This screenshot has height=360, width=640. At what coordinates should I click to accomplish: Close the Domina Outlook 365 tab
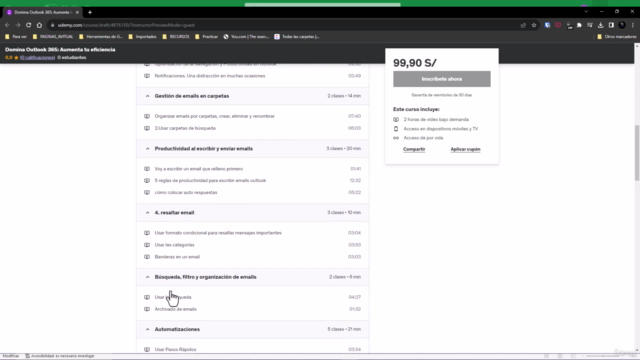coord(77,12)
